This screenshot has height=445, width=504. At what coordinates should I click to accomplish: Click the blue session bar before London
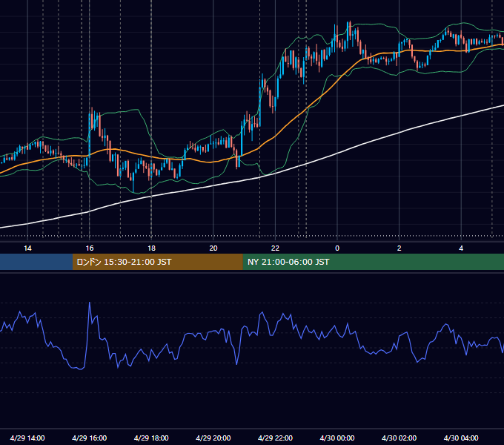pyautogui.click(x=36, y=262)
